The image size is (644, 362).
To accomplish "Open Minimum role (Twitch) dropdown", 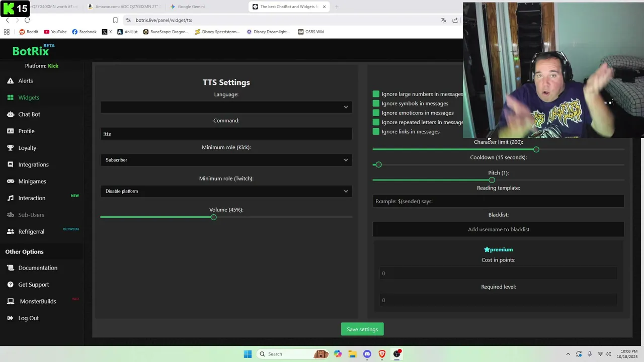I will (226, 191).
